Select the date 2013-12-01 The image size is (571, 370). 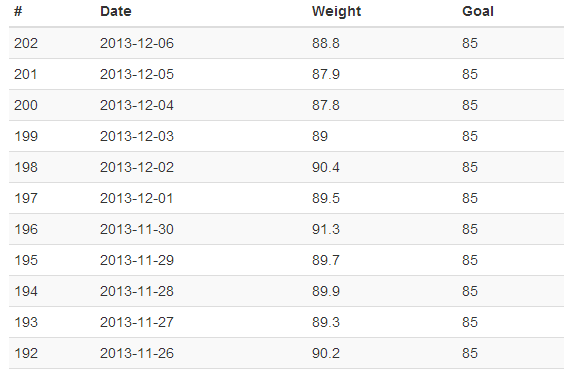pyautogui.click(x=137, y=198)
